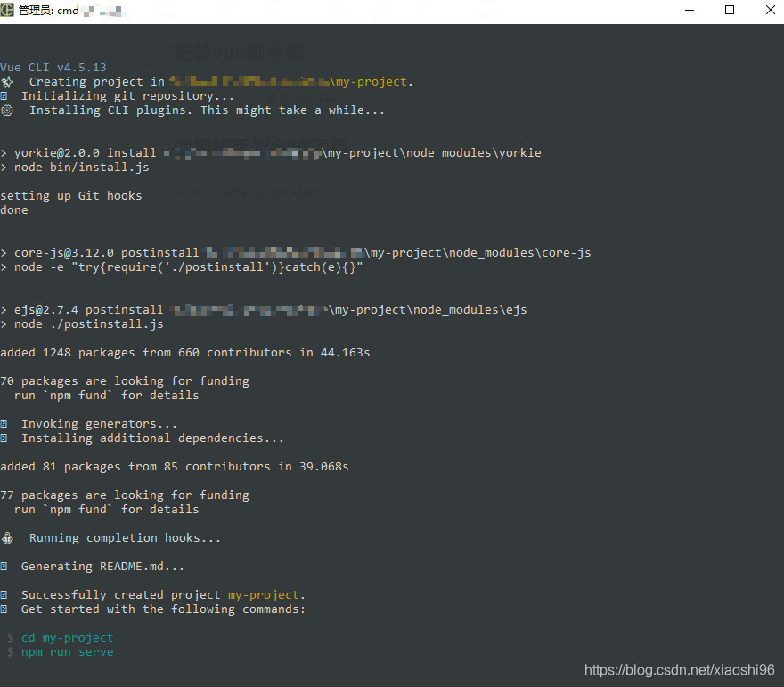Click the 'Vue CLI v4.5.13' text
The image size is (784, 687).
pos(53,68)
